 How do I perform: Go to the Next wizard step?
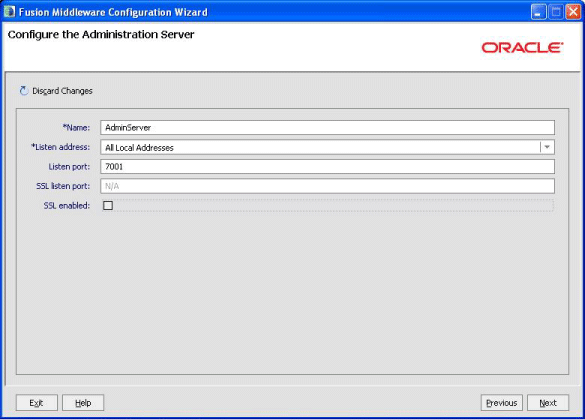[x=548, y=403]
